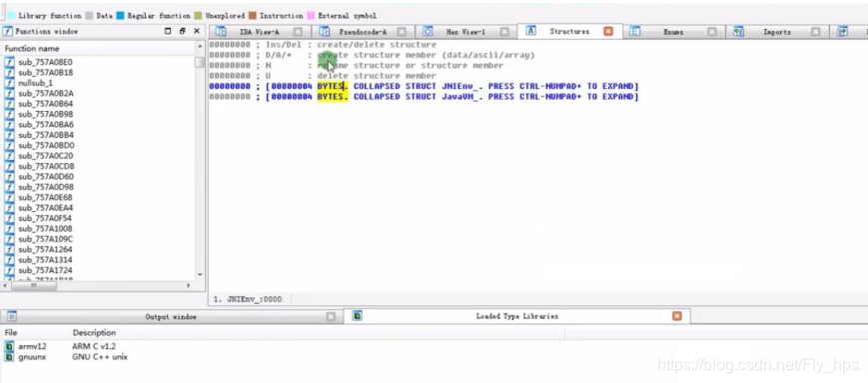The width and height of the screenshot is (868, 383).
Task: Float the Functions window panel
Action: pos(182,32)
